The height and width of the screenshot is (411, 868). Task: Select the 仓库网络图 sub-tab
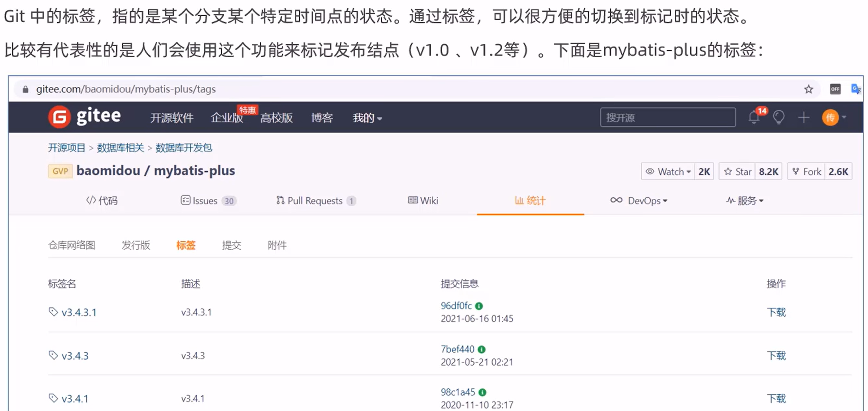pos(72,245)
